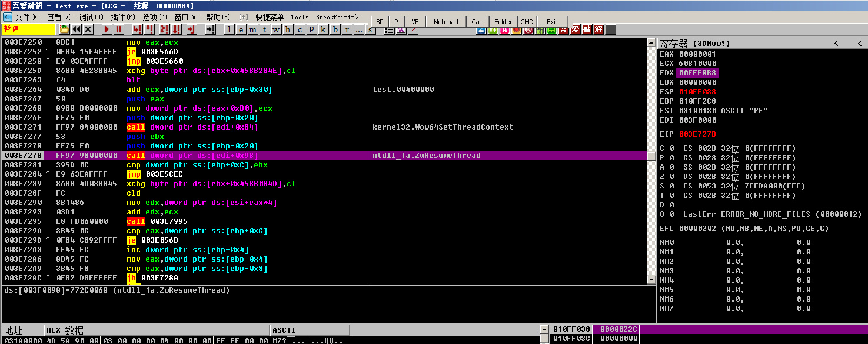The image size is (868, 344).
Task: Select the highlighted call ZwResumeThread instruction line
Action: 324,156
